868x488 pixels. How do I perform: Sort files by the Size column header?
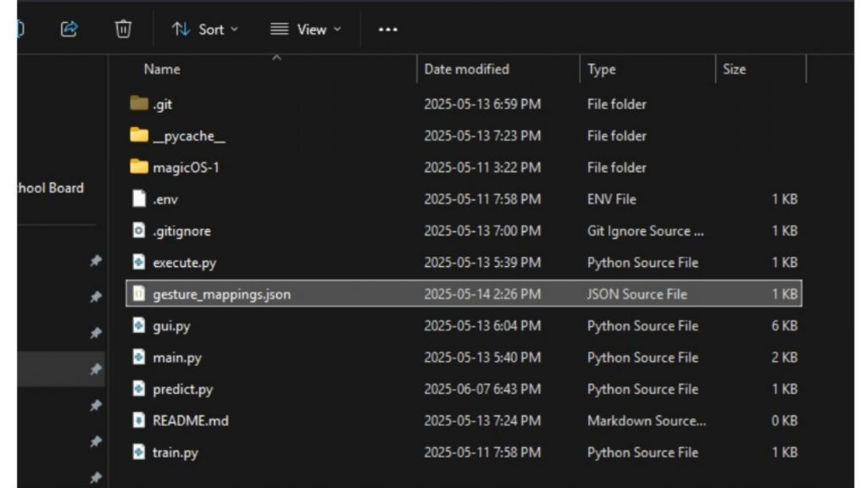[734, 69]
